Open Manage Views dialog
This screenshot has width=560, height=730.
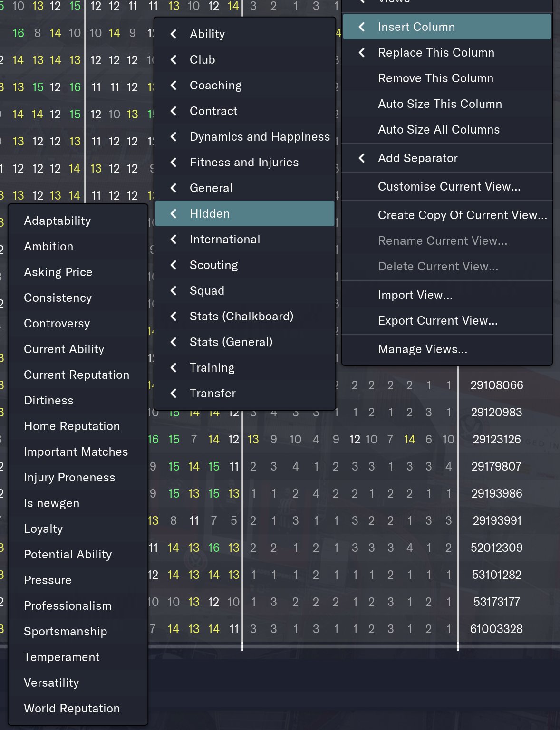click(x=422, y=349)
